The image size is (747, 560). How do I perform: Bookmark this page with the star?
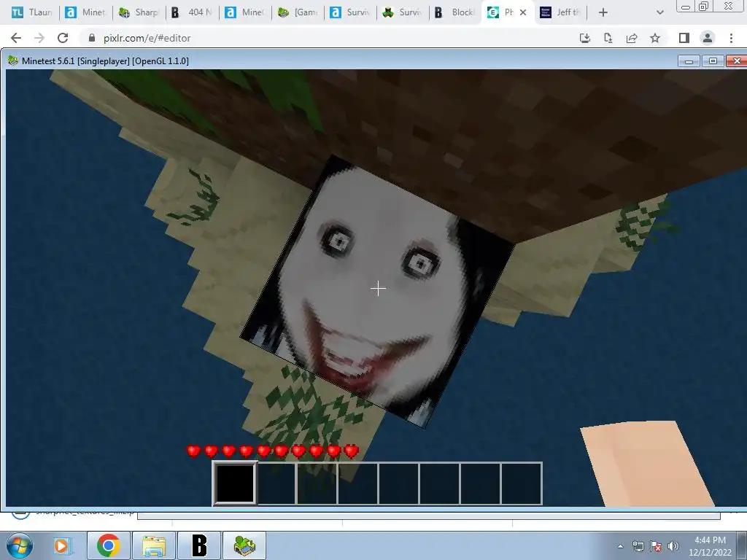[x=655, y=38]
